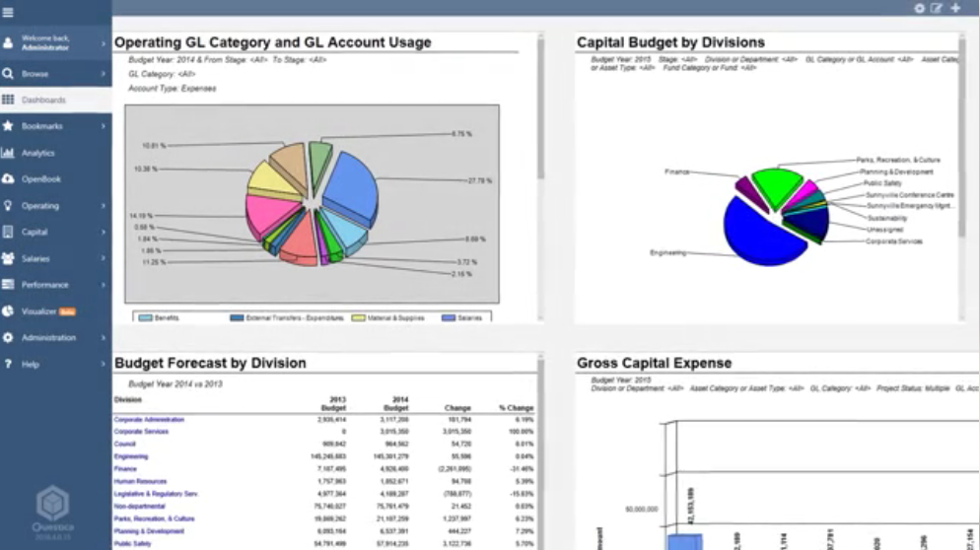Screen dimensions: 980x550
Task: Open the Analytics bar chart icon
Action: pyautogui.click(x=8, y=153)
